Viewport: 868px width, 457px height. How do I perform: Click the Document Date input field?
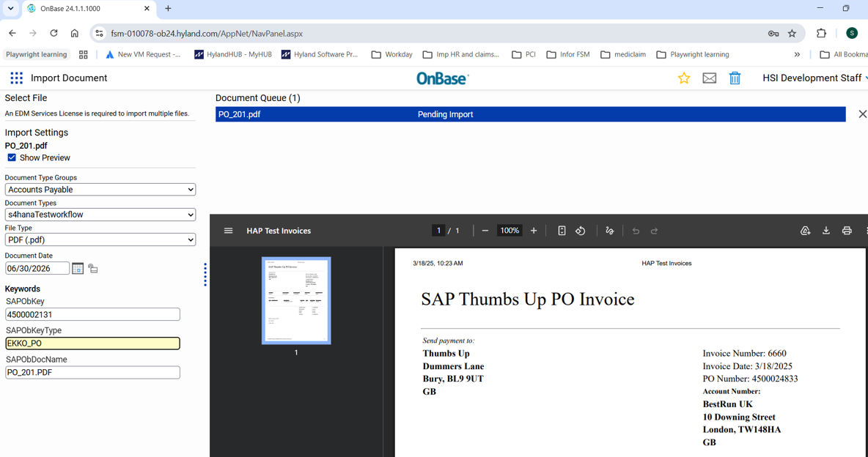[x=37, y=268]
